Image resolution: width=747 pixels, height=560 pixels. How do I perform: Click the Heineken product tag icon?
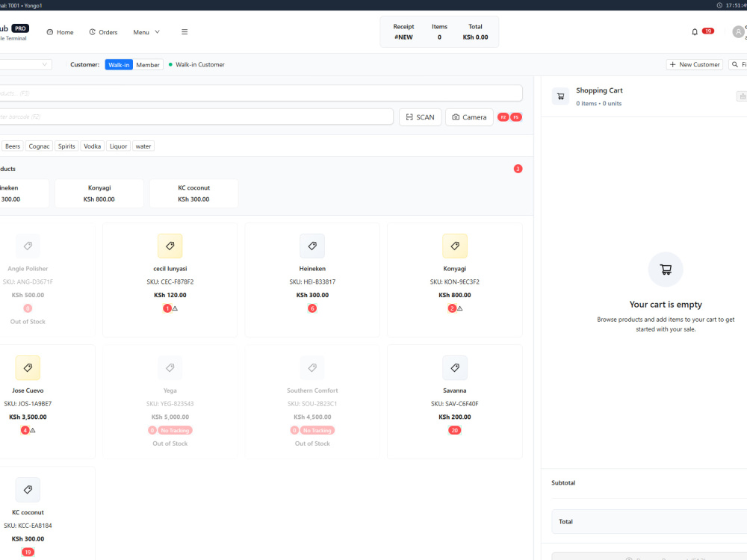point(312,246)
